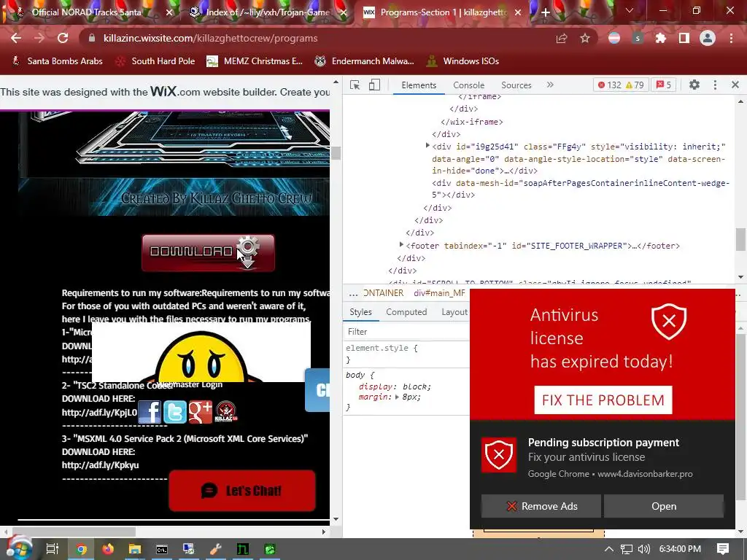Screen dimensions: 747x560
Task: Show hidden system tray icons
Action: pyautogui.click(x=609, y=549)
